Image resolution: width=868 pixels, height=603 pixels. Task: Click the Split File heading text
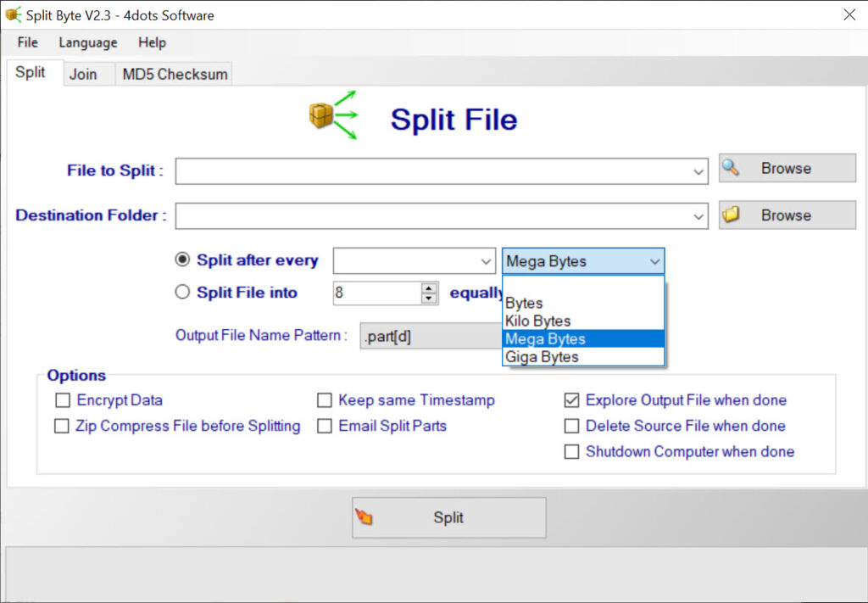point(454,120)
